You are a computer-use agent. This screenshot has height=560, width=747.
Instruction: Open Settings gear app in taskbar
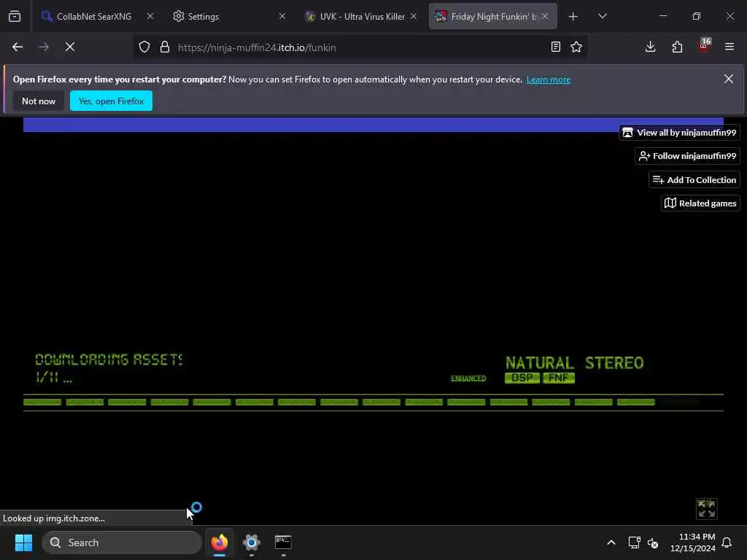click(x=252, y=542)
